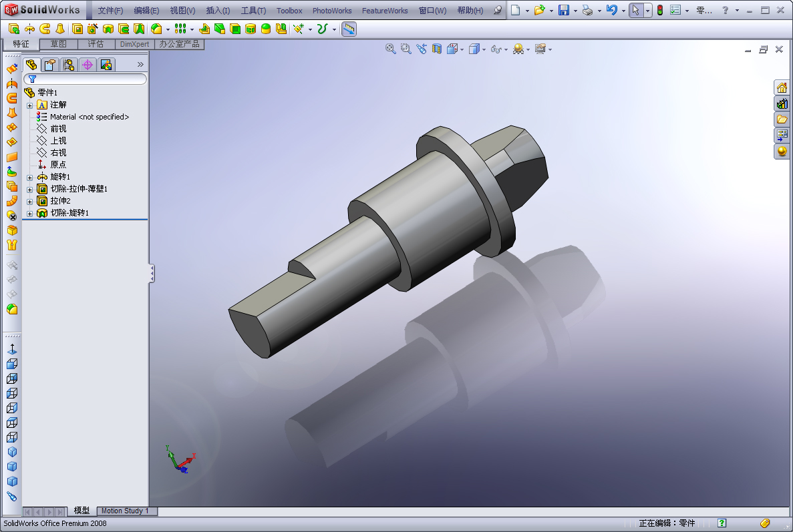Open the 工具(T) menu
This screenshot has width=793, height=532.
coord(253,10)
